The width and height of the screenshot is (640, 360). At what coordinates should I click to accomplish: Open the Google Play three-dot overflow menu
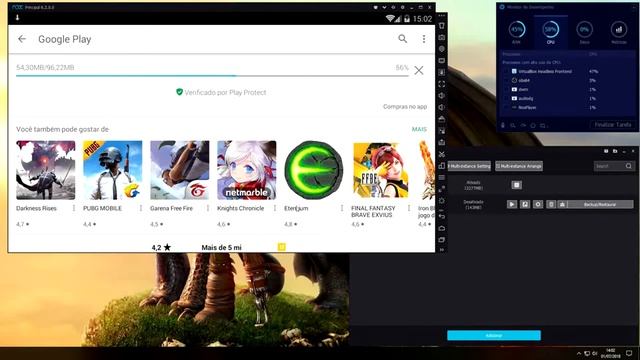pos(424,39)
